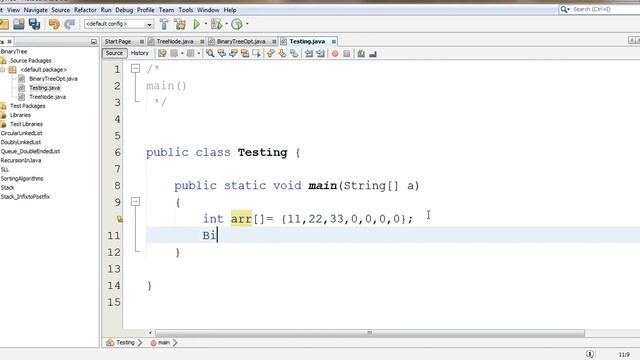The image size is (640, 360).
Task: Toggle bookmark icon in editor toolbar
Action: coord(294,53)
